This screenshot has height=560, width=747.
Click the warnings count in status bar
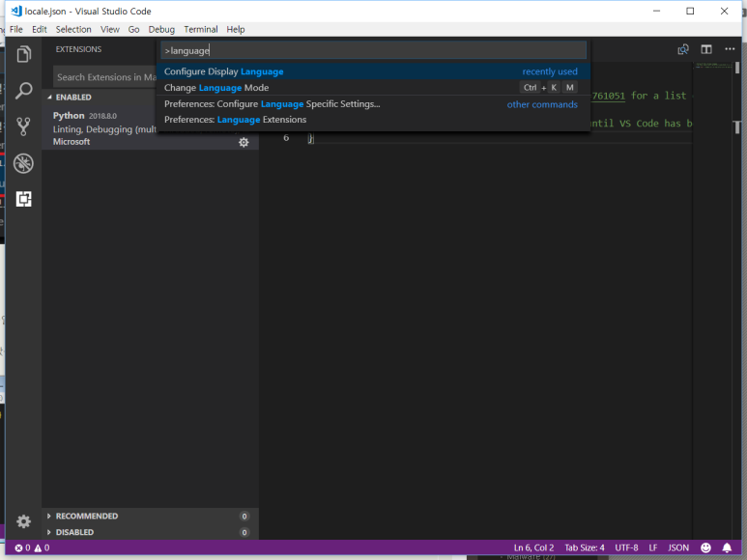pyautogui.click(x=42, y=547)
